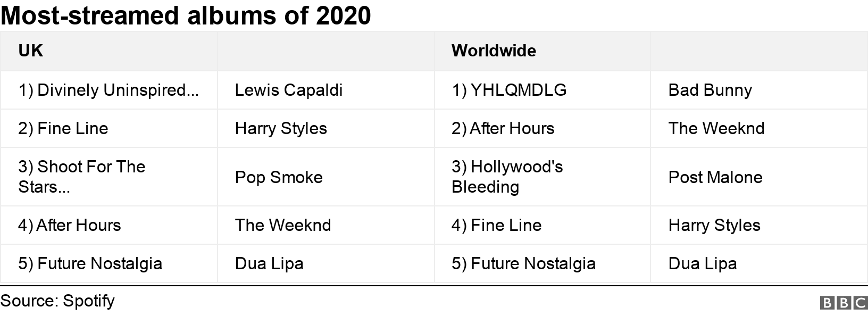Screen dimensions: 868x315
Task: Click the Post Malone cell
Action: point(715,177)
